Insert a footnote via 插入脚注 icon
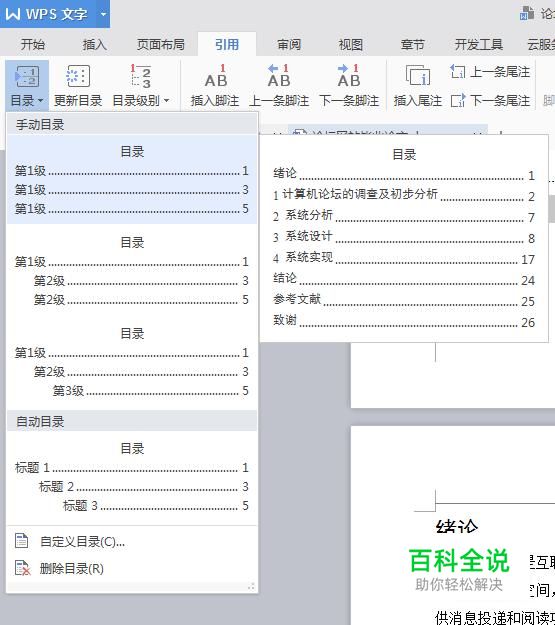555x625 pixels. click(215, 76)
